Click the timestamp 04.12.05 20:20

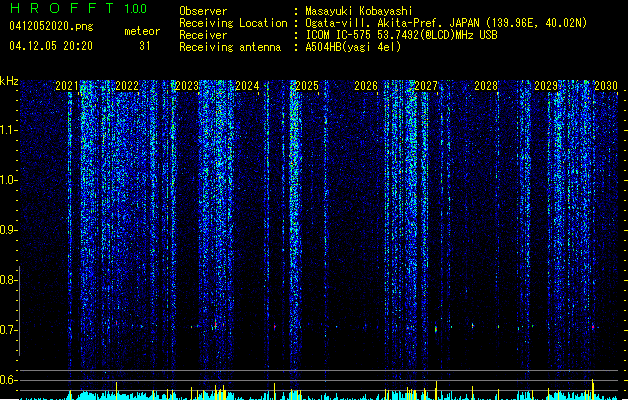pos(51,46)
